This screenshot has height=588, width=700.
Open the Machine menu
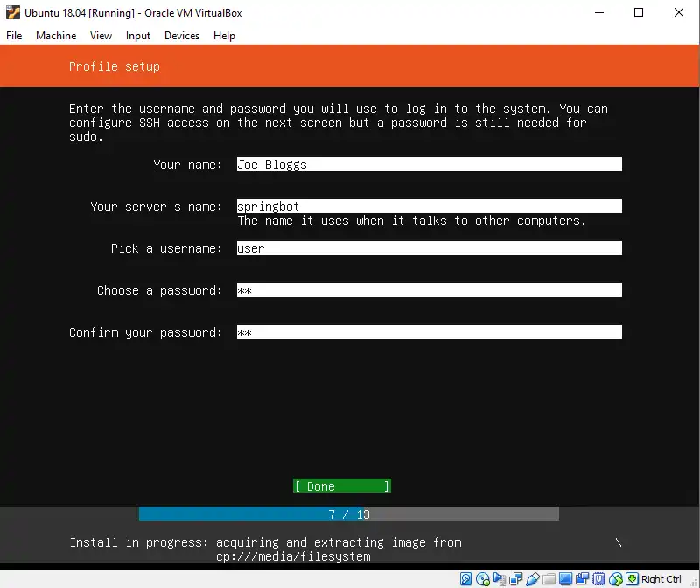[x=56, y=36]
